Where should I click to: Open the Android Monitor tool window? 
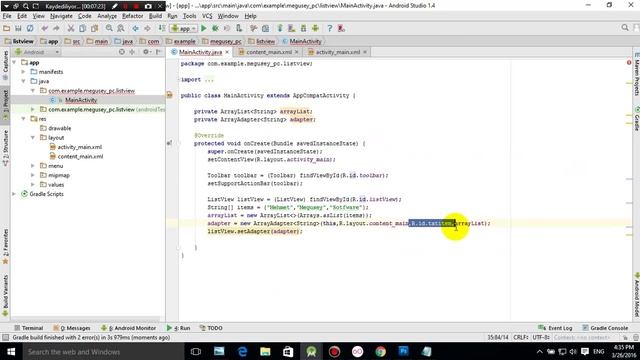click(x=129, y=328)
